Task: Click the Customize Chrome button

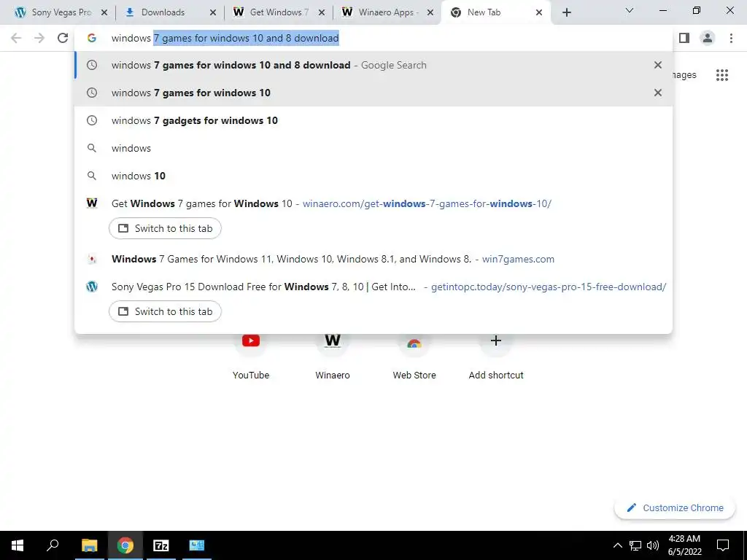Action: [x=675, y=507]
